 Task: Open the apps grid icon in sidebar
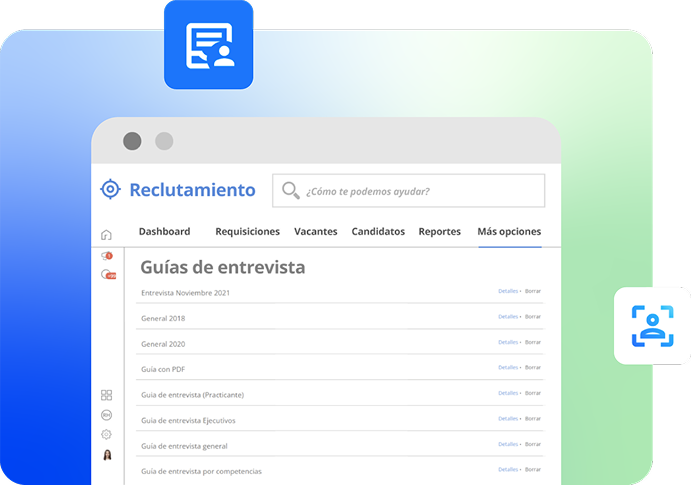pos(106,395)
